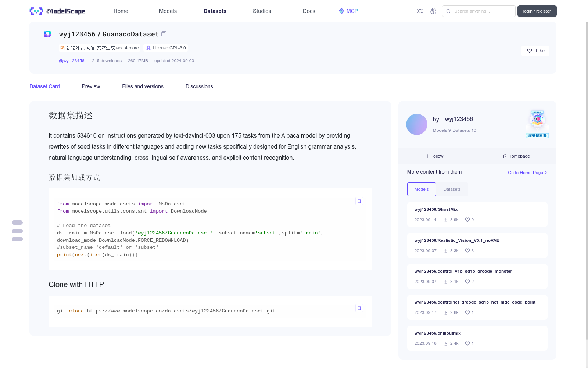
Task: Click the login / register button
Action: (x=537, y=11)
